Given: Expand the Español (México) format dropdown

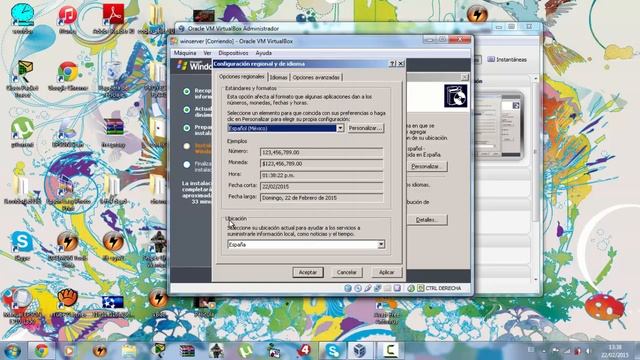Looking at the screenshot, I should pos(340,128).
